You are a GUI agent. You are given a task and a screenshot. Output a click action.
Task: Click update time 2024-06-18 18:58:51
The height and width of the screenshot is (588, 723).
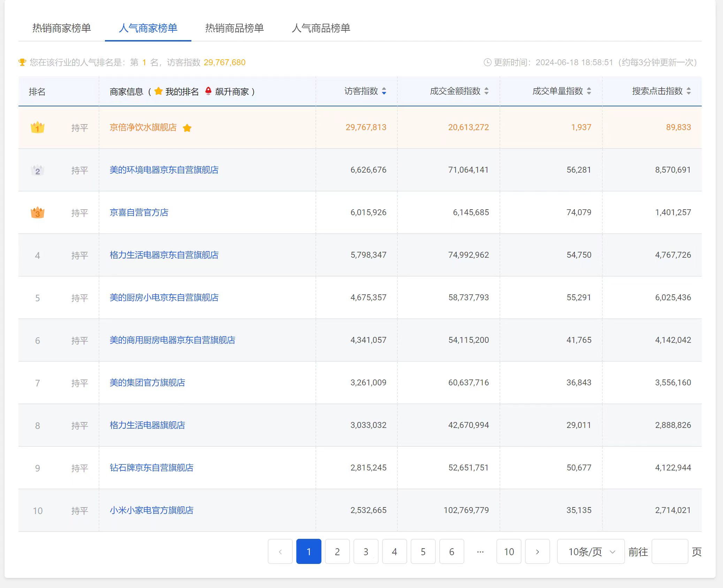pyautogui.click(x=574, y=62)
